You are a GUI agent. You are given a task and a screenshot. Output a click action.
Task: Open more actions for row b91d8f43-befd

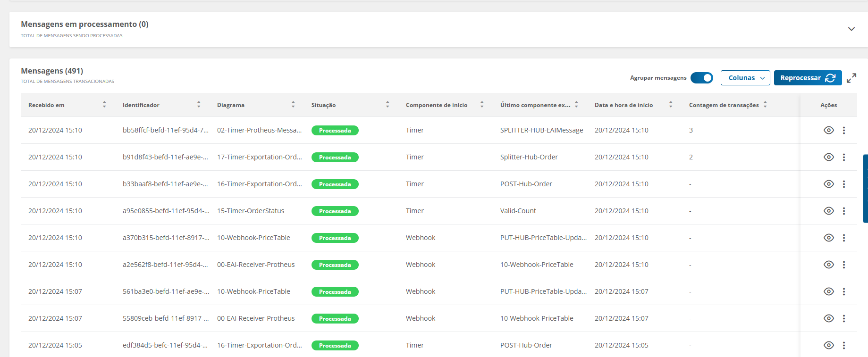844,157
